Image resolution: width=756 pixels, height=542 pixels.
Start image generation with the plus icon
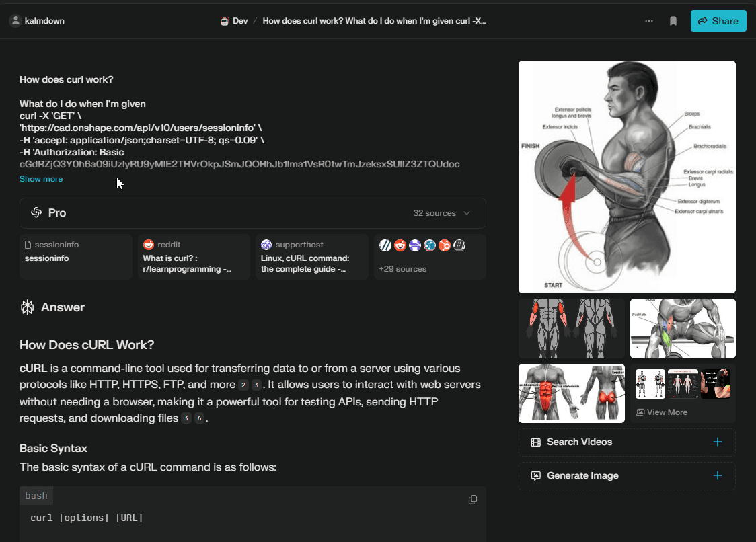(718, 475)
